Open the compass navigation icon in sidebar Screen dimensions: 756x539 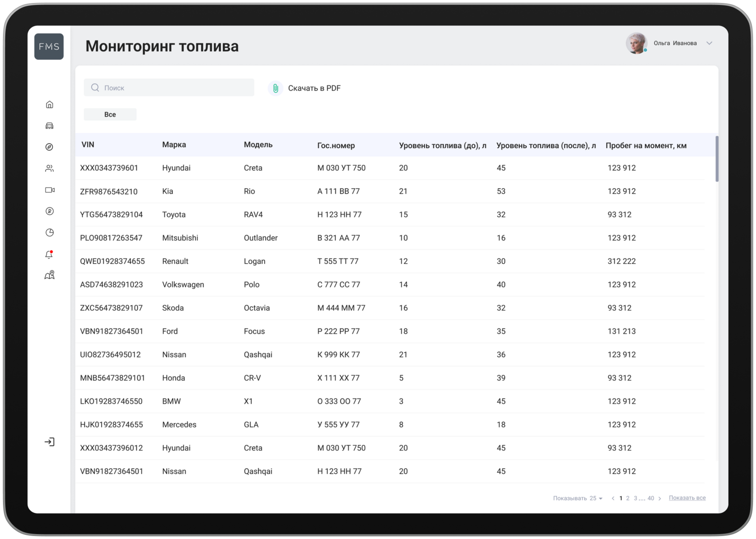pos(49,147)
